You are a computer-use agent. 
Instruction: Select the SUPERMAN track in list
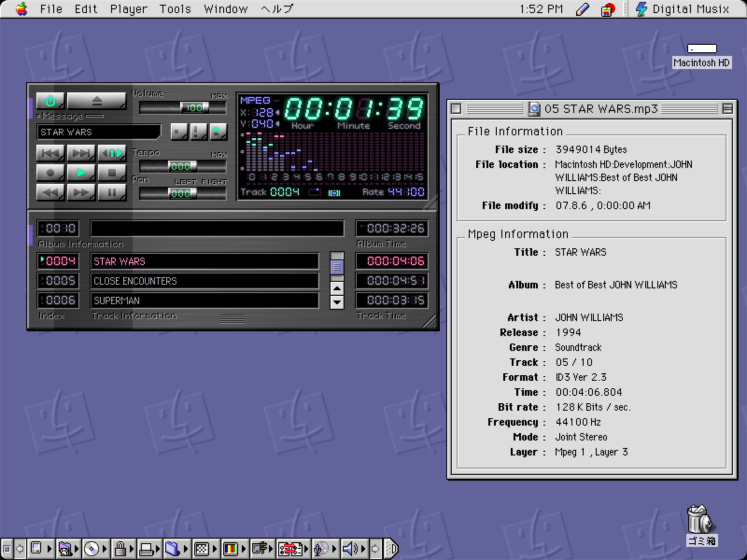pyautogui.click(x=204, y=301)
